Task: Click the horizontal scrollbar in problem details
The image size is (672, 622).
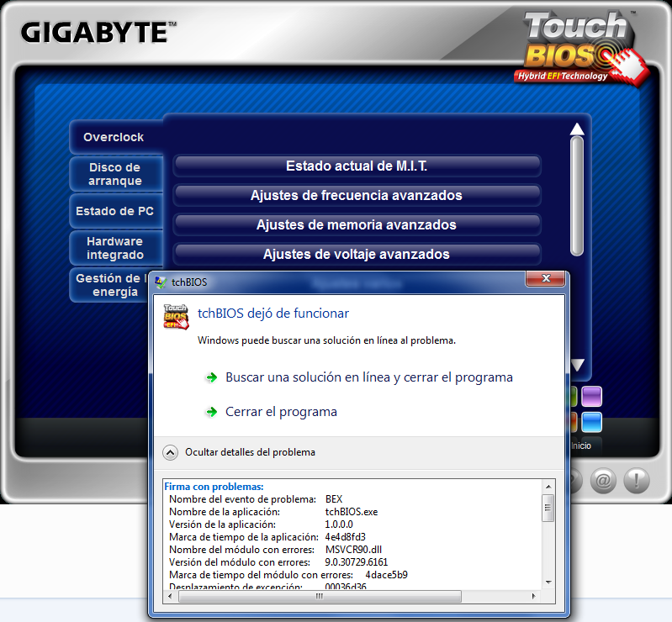Action: coord(320,596)
